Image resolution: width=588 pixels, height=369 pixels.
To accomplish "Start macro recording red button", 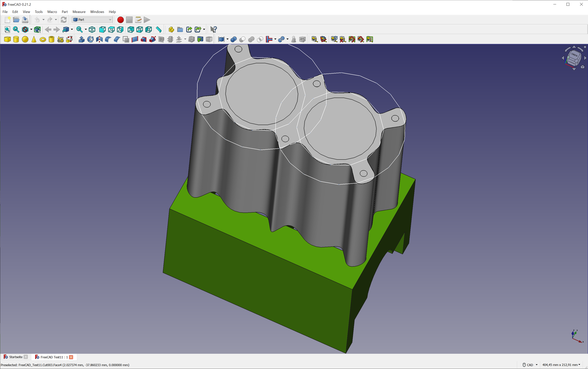I will point(120,20).
